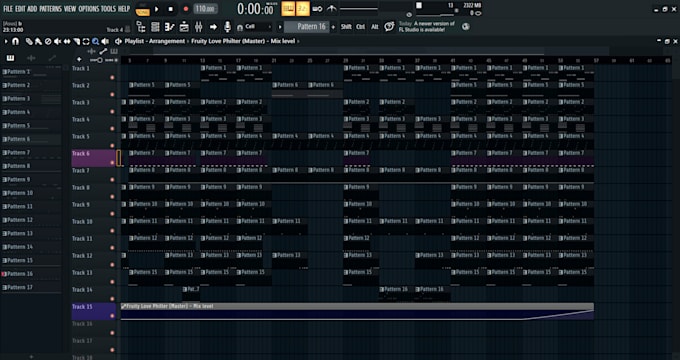Select the Paint brush tool

(x=39, y=41)
